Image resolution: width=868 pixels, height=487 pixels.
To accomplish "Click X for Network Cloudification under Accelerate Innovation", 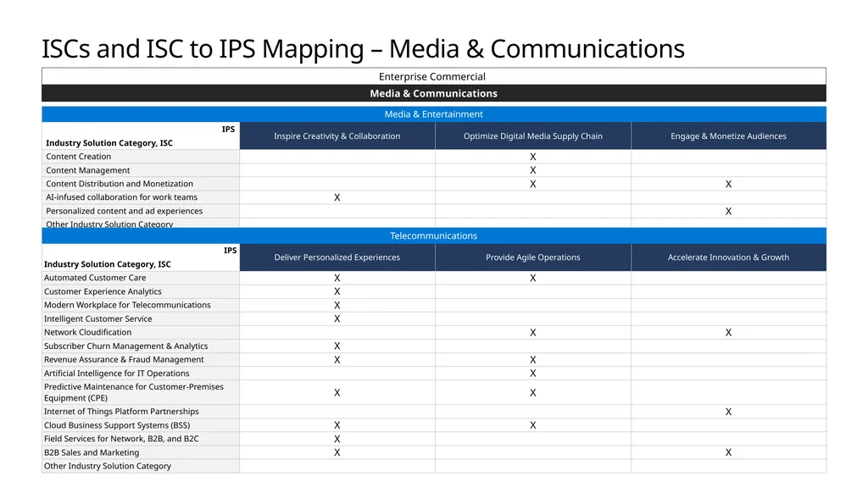I will pyautogui.click(x=728, y=333).
